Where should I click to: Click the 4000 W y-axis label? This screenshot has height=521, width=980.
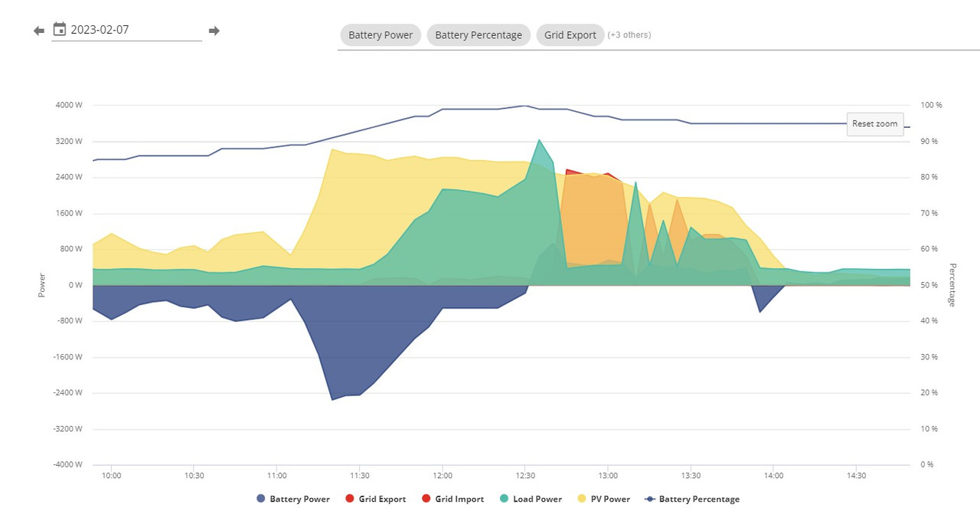[x=70, y=105]
